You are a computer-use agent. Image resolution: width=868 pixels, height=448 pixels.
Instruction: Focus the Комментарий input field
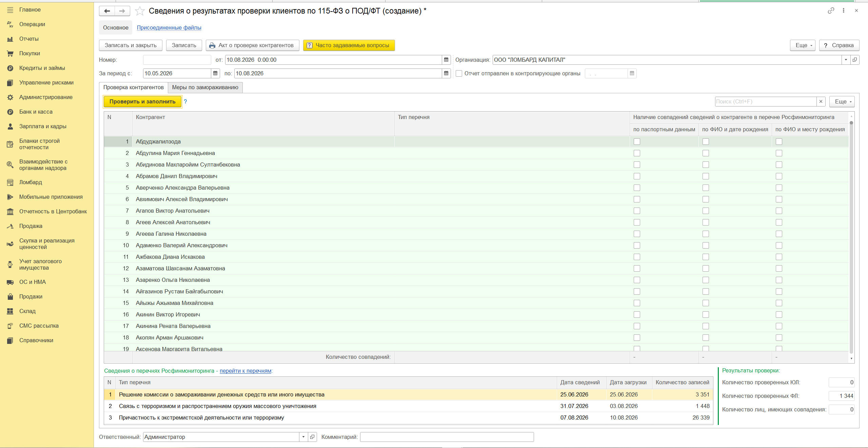[447, 437]
